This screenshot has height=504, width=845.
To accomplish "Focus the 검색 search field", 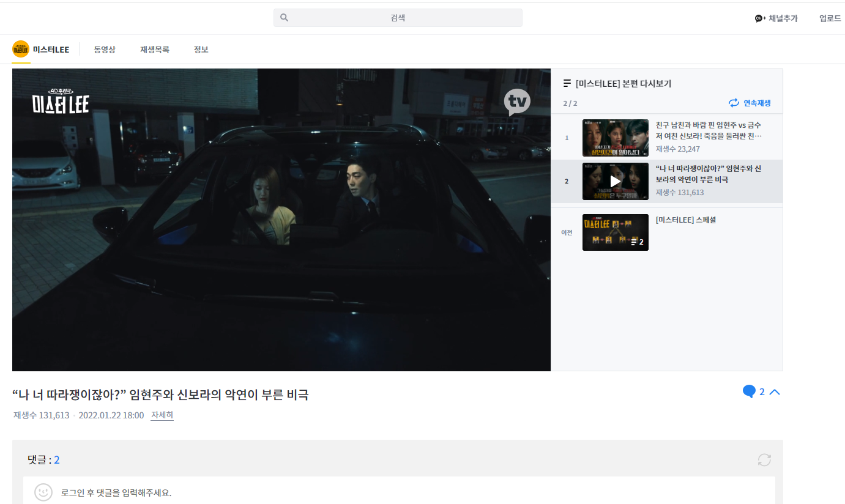I will [398, 18].
